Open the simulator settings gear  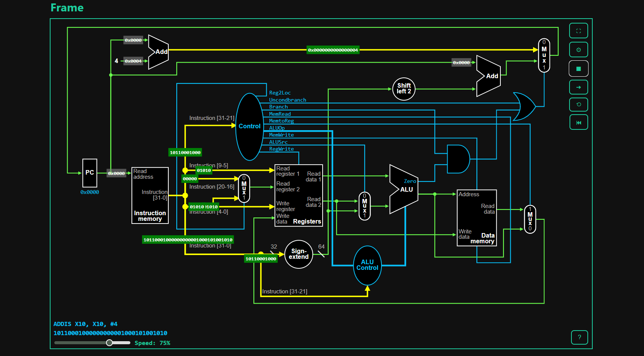coord(578,50)
